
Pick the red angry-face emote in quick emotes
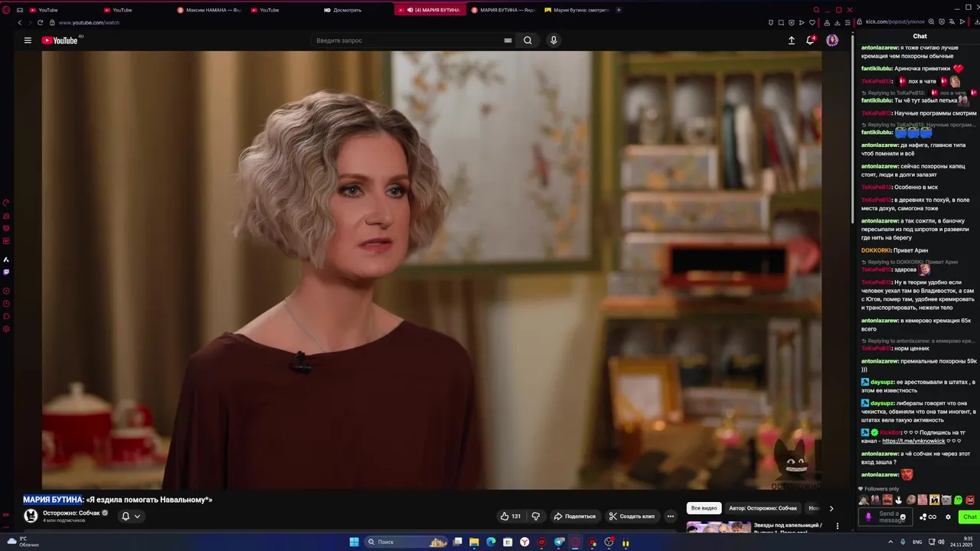click(970, 500)
